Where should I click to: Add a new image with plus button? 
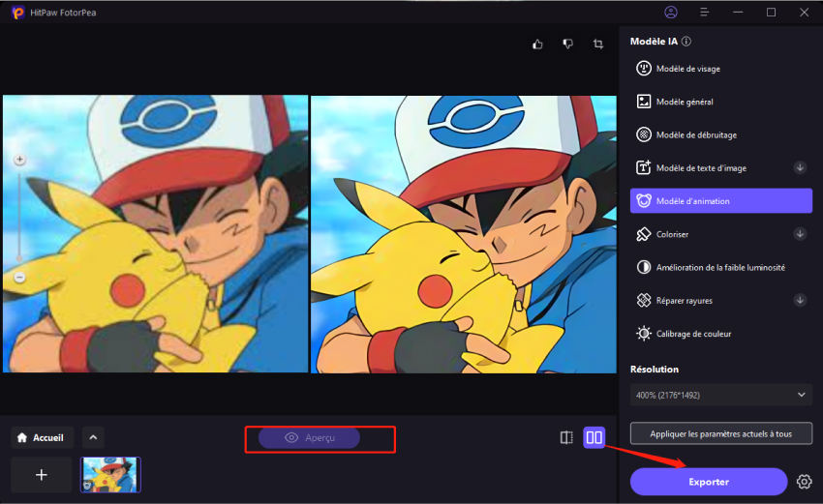coord(42,475)
